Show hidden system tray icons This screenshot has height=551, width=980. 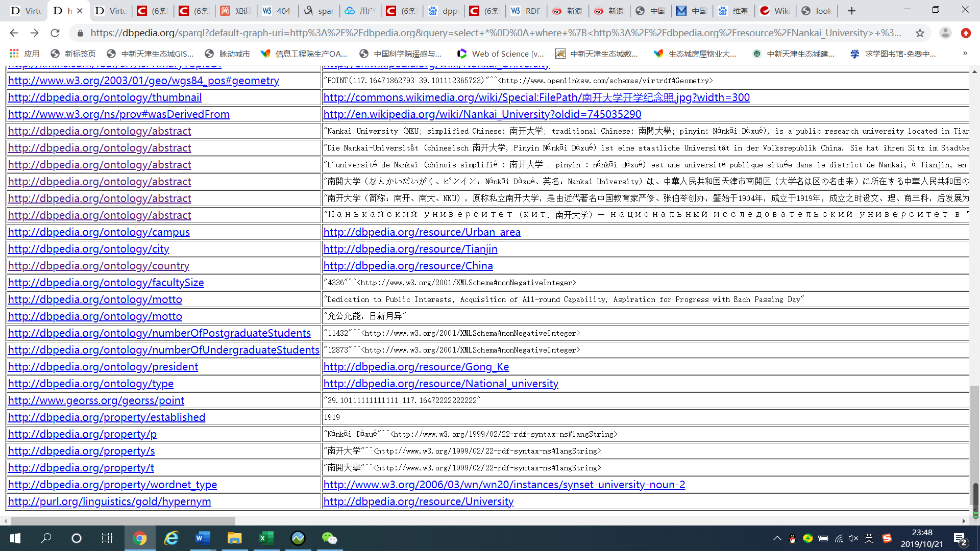[777, 538]
